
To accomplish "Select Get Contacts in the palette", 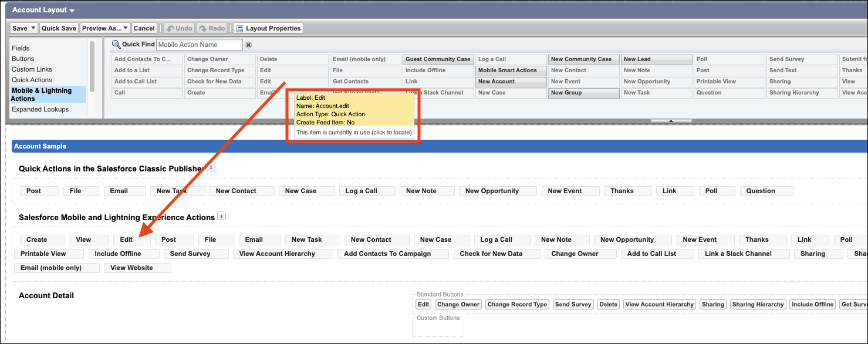I will click(x=366, y=82).
